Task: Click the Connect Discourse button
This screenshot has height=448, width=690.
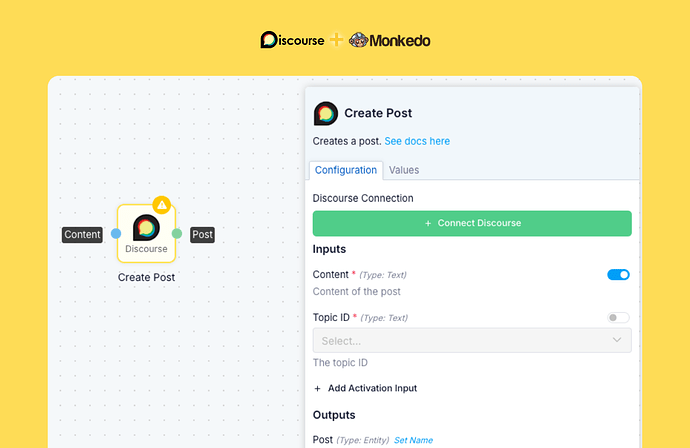Action: coord(472,224)
